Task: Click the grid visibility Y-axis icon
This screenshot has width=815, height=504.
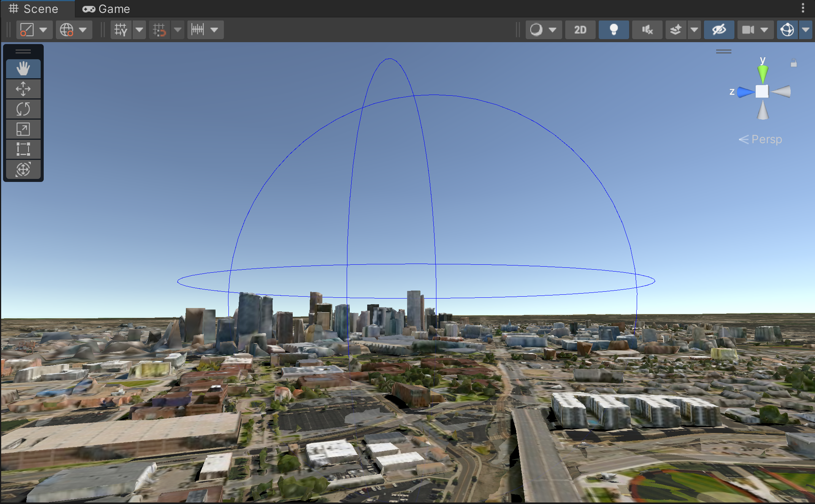Action: click(x=121, y=30)
